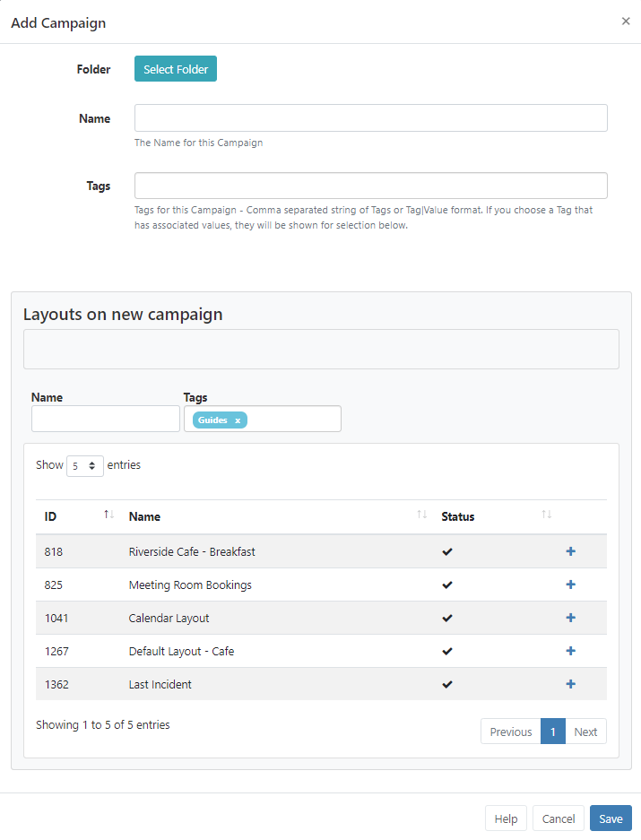Open the Show entries count selector
641x840 pixels.
tap(84, 465)
